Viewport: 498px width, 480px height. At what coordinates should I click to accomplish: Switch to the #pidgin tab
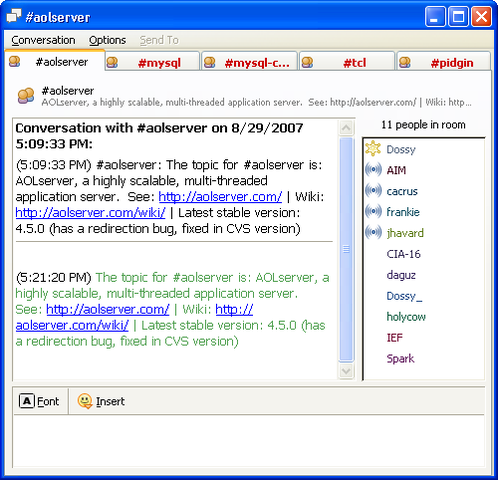444,61
